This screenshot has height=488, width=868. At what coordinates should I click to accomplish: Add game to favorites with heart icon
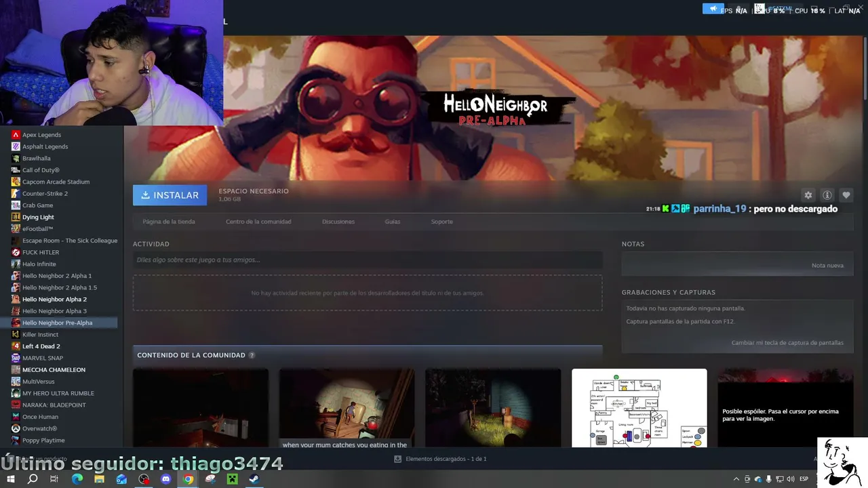846,195
